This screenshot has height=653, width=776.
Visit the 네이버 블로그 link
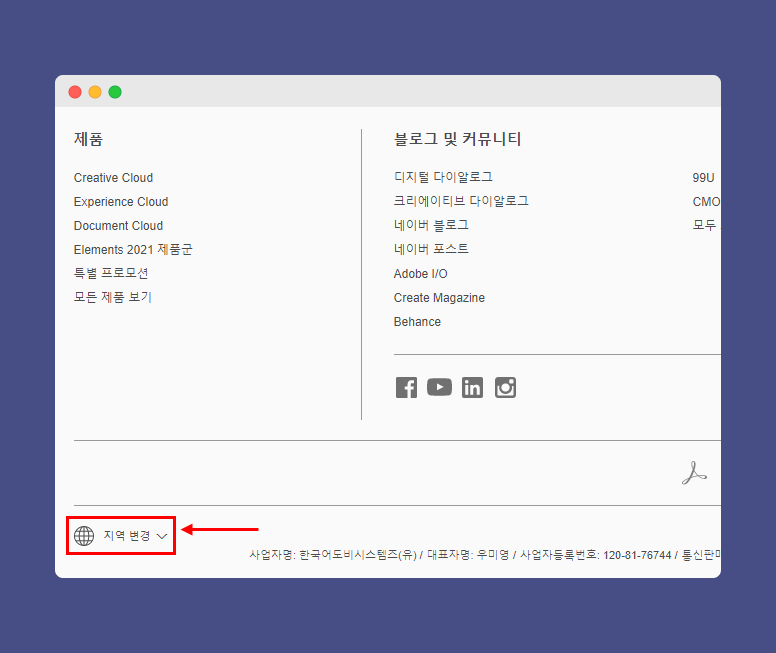click(431, 225)
